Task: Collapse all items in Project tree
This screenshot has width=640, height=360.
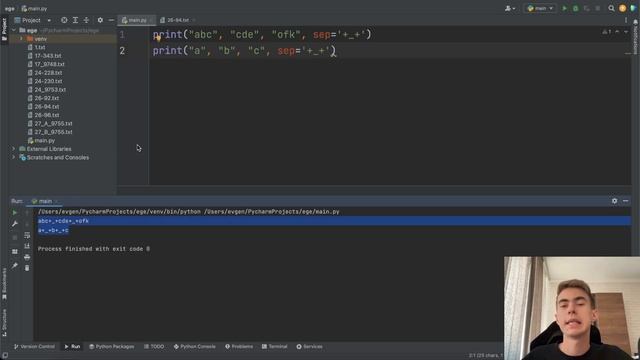Action: point(86,20)
